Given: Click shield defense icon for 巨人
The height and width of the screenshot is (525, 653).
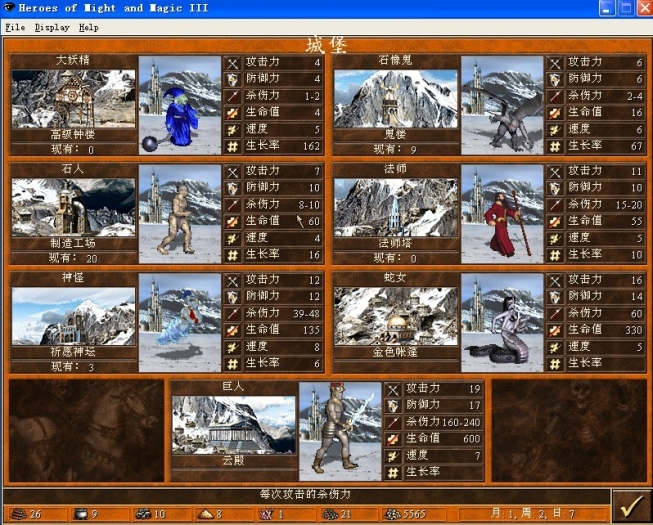Looking at the screenshot, I should tap(393, 406).
